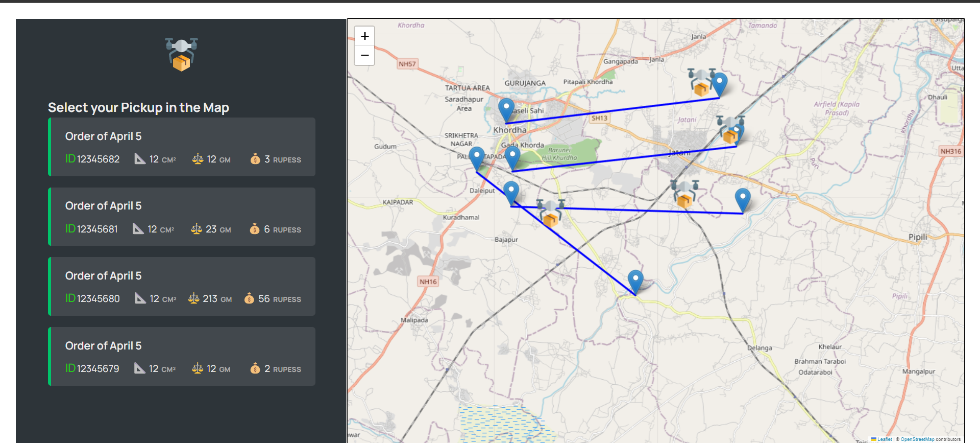
Task: Click the "2 RUPESS" price value
Action: point(283,369)
